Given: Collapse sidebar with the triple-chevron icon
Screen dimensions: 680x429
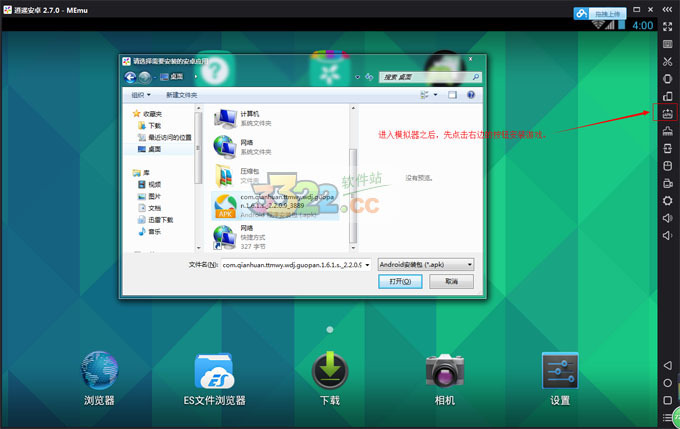Looking at the screenshot, I should pyautogui.click(x=667, y=9).
